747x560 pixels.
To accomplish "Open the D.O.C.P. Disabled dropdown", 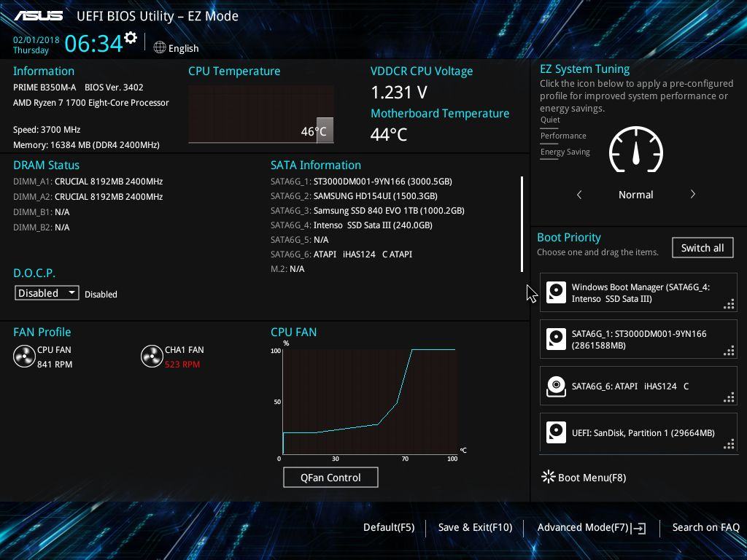I will (x=47, y=293).
